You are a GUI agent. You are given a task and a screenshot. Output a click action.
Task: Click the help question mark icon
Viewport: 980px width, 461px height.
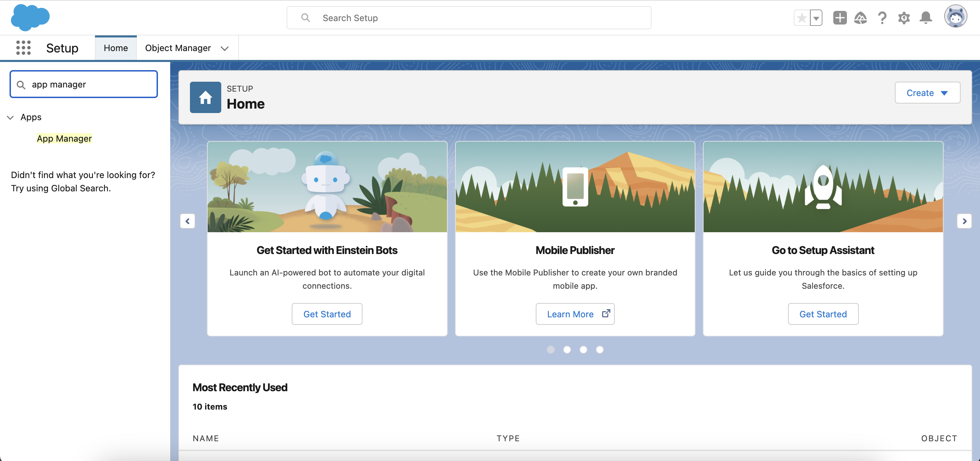pos(882,17)
